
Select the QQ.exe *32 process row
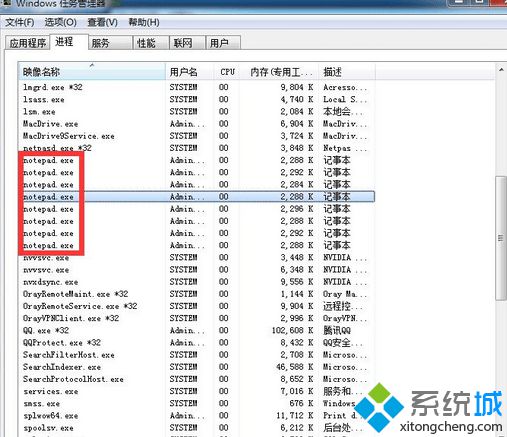point(197,330)
